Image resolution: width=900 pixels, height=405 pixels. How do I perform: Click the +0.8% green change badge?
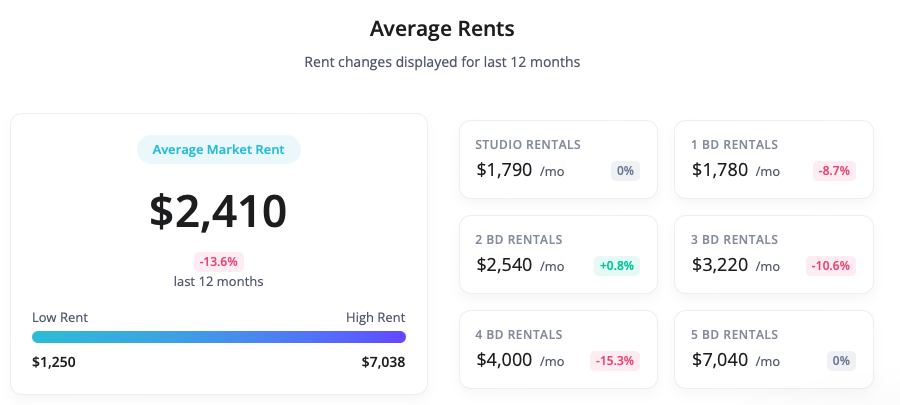pos(617,266)
